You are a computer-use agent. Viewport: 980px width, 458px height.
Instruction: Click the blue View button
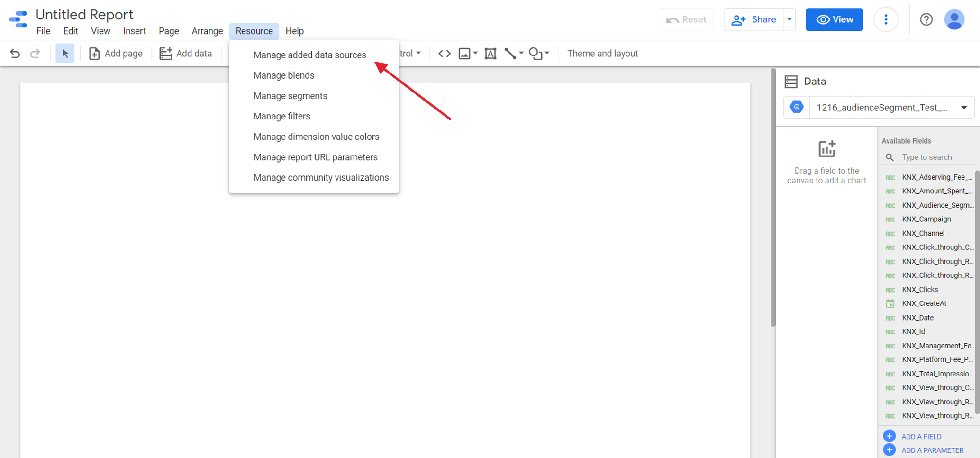click(834, 19)
